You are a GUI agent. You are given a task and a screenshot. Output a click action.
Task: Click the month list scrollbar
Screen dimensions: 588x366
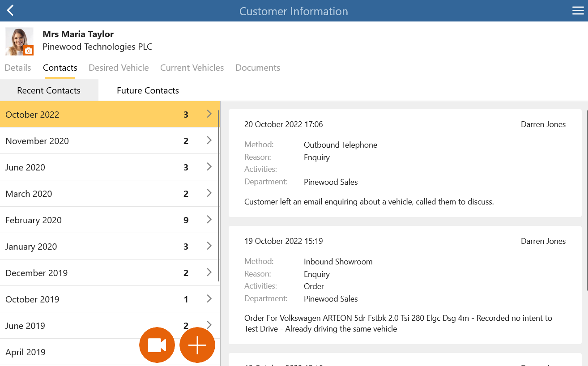click(x=218, y=196)
